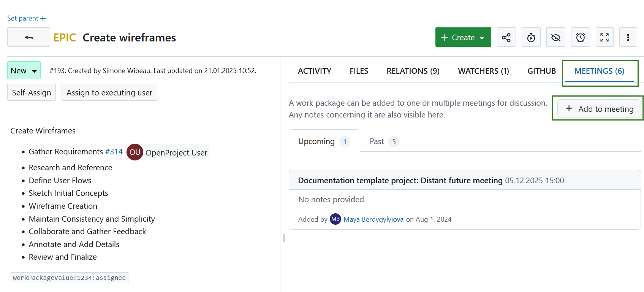644x292 pixels.
Task: Click the OU user avatar
Action: tap(134, 152)
